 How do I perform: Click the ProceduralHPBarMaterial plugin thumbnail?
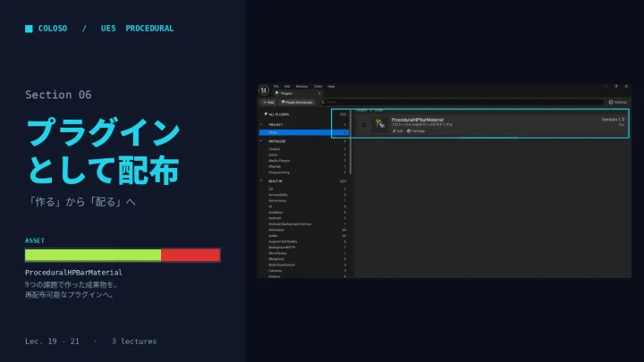point(380,124)
